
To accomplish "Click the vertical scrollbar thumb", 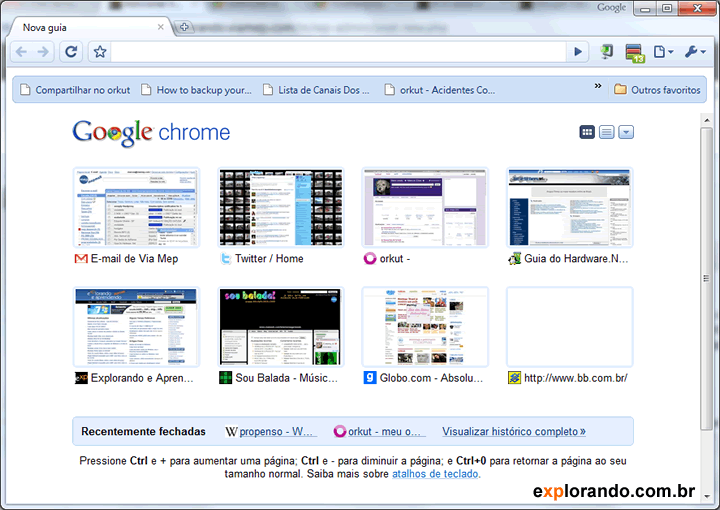I will click(707, 279).
